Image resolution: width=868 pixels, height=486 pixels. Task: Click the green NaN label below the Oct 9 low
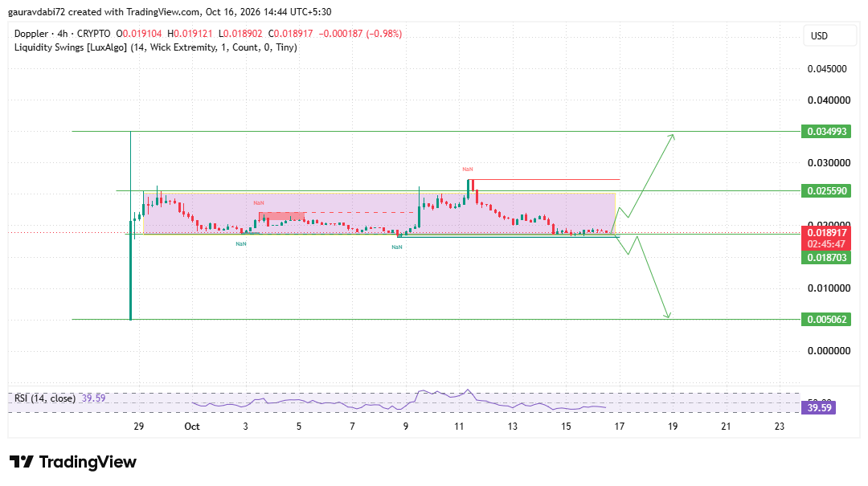(397, 247)
